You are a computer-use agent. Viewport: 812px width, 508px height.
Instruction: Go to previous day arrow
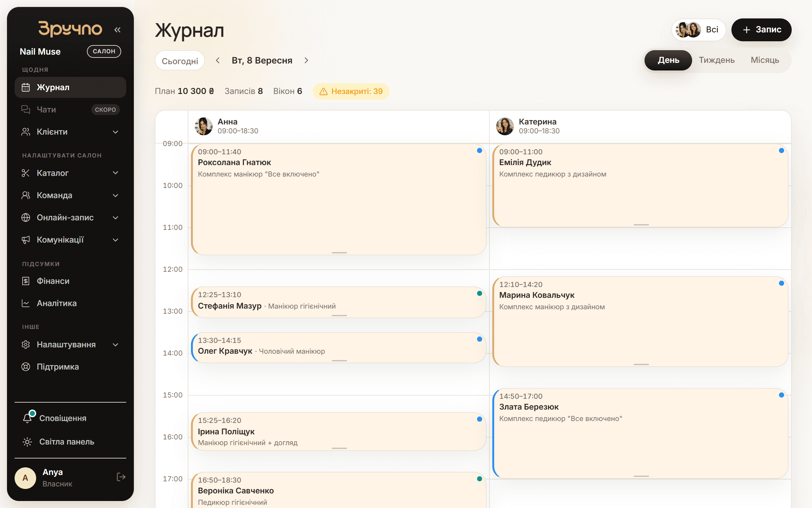point(218,60)
